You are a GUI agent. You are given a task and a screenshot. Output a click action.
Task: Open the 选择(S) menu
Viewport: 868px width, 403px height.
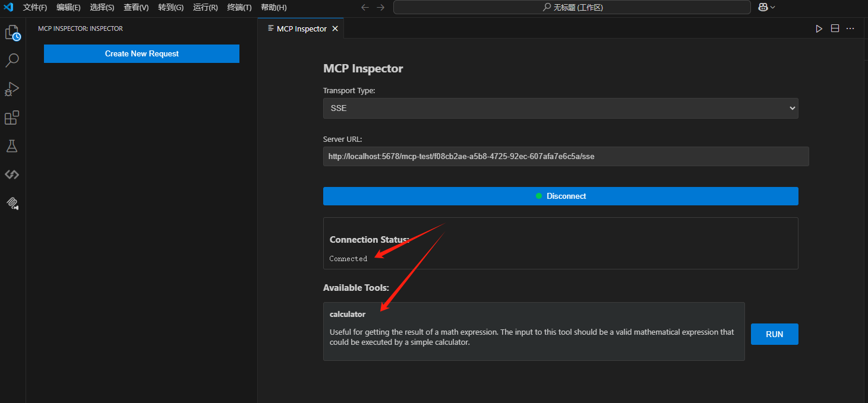(x=102, y=7)
